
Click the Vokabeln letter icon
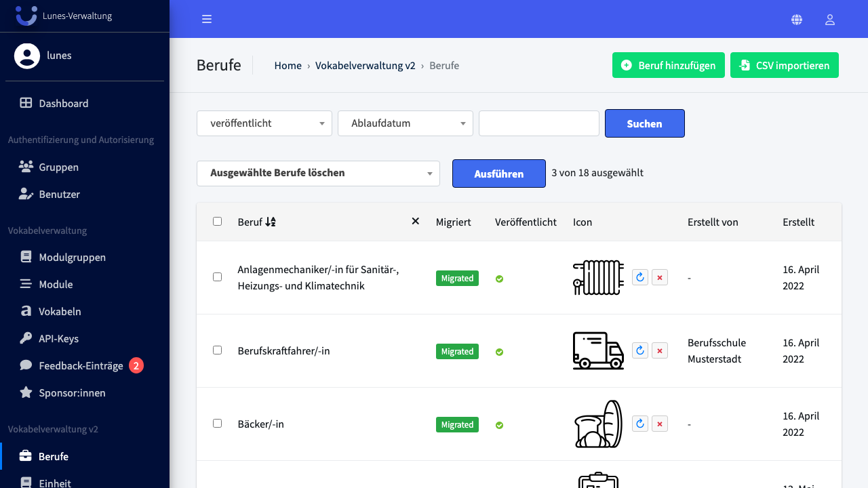coord(26,311)
